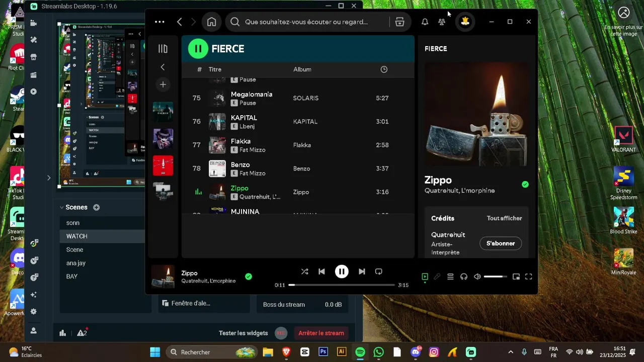Click Tester les widgets in Streamlabs
Viewport: 644px width, 362px height.
click(243, 333)
